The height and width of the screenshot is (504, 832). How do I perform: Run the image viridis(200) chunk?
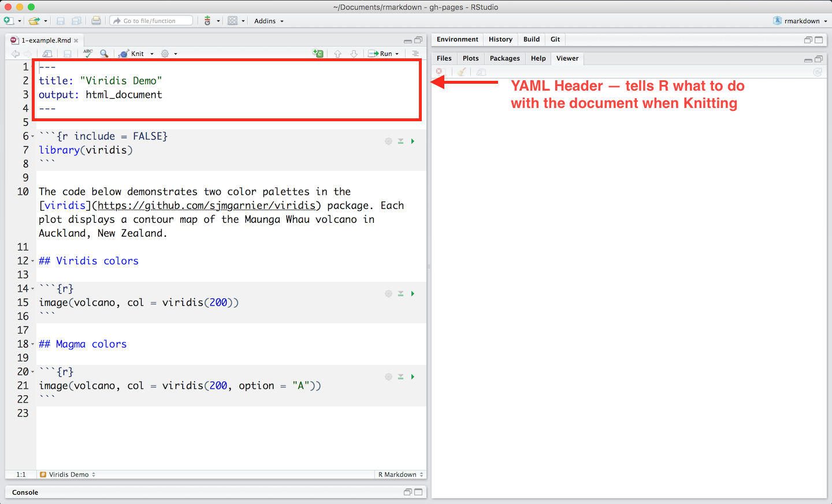(413, 293)
